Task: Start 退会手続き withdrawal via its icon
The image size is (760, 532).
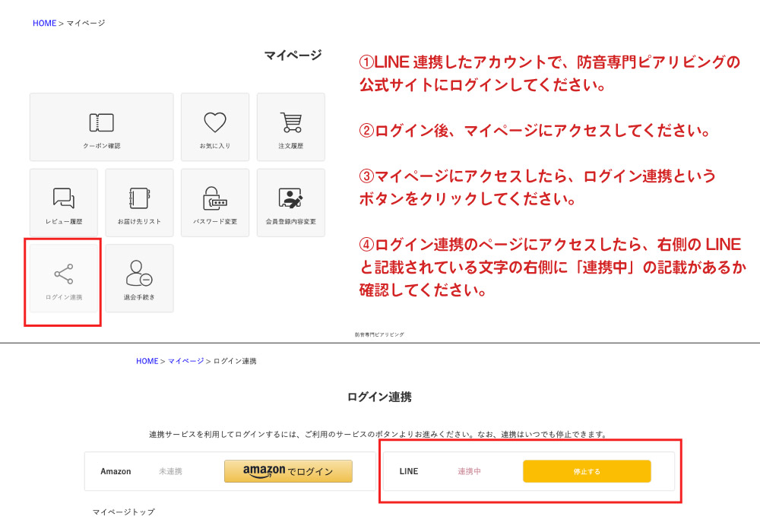Action: tap(139, 278)
